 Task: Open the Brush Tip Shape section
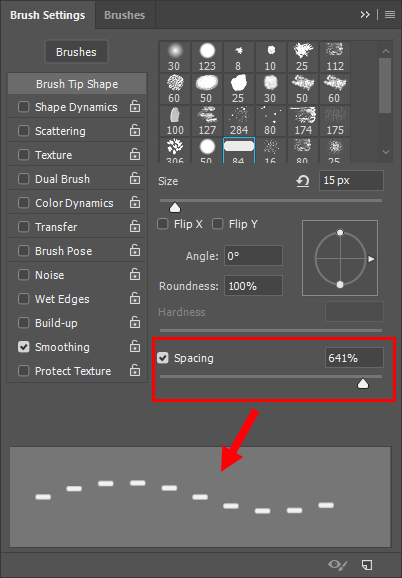pyautogui.click(x=77, y=84)
